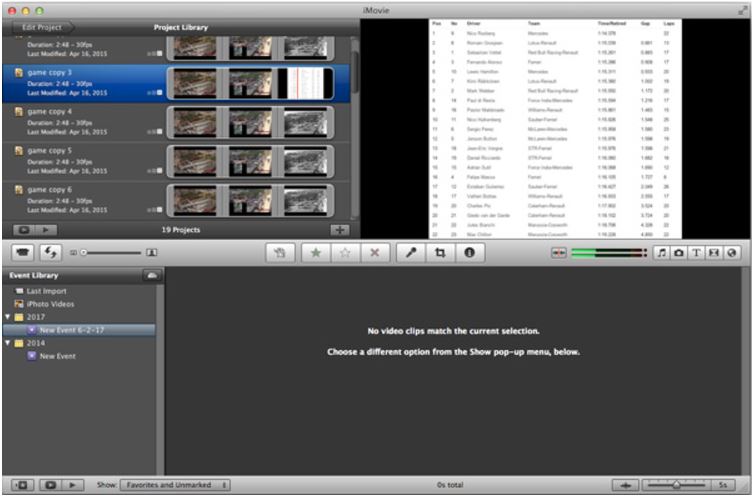Open the Show Favorites and Unmarked pop-up

175,485
